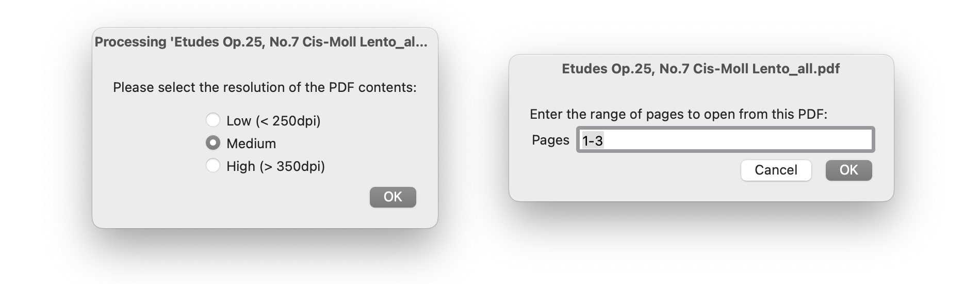Click the "High (> 350dpi)" label text
The image size is (980, 284).
click(275, 166)
